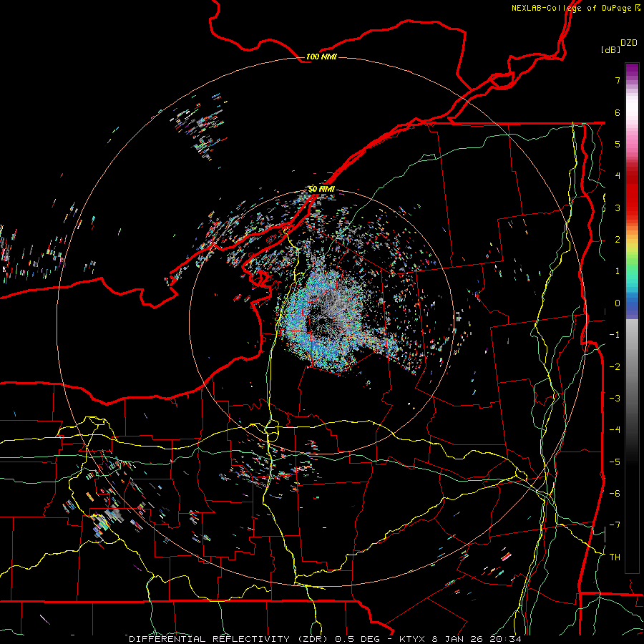Click the "-1" value on the scale
Image resolution: width=644 pixels, height=644 pixels.
[615, 335]
